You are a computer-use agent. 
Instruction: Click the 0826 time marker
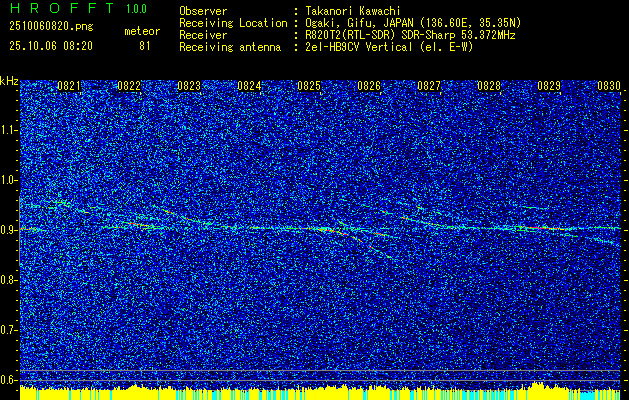pyautogui.click(x=369, y=86)
